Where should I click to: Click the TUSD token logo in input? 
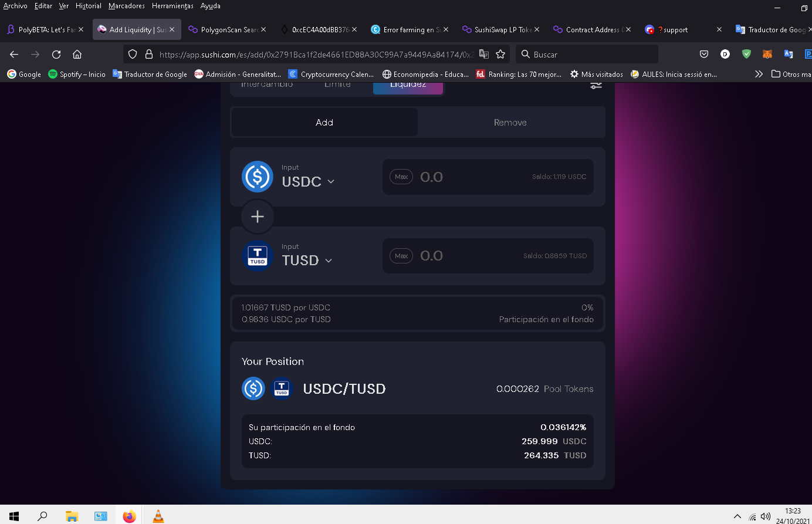pyautogui.click(x=258, y=256)
